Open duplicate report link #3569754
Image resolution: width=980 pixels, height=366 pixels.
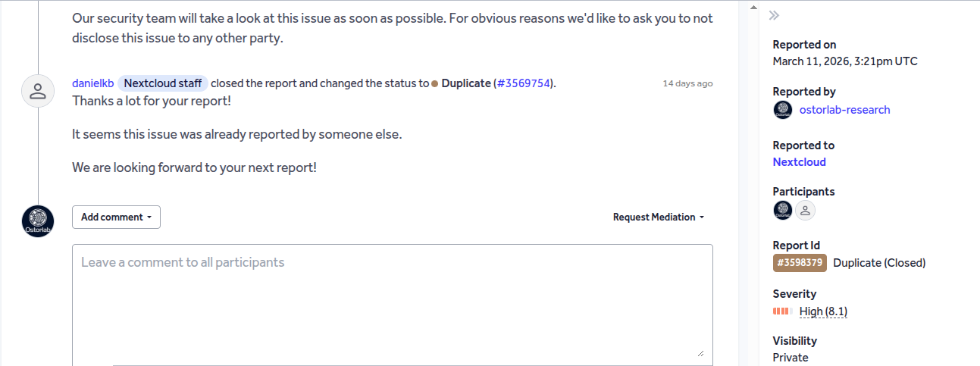pos(524,83)
